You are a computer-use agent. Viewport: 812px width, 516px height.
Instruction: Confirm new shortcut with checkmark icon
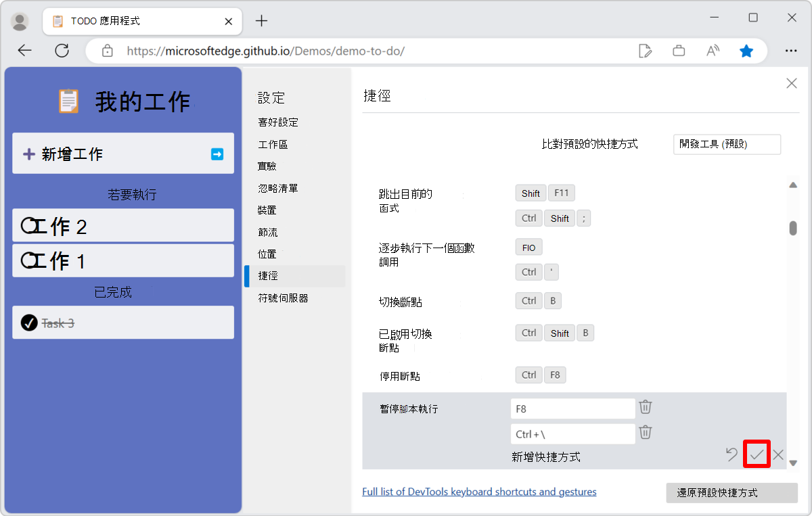coord(756,454)
